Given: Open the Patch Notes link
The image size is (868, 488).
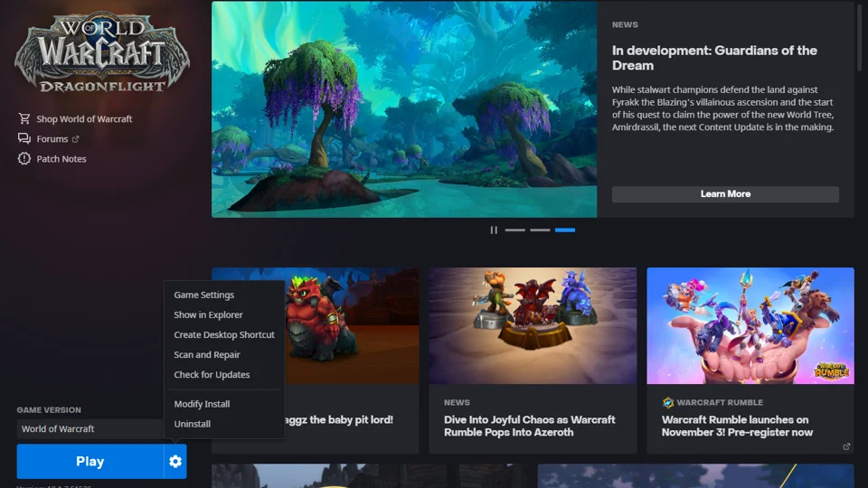Looking at the screenshot, I should tap(61, 159).
